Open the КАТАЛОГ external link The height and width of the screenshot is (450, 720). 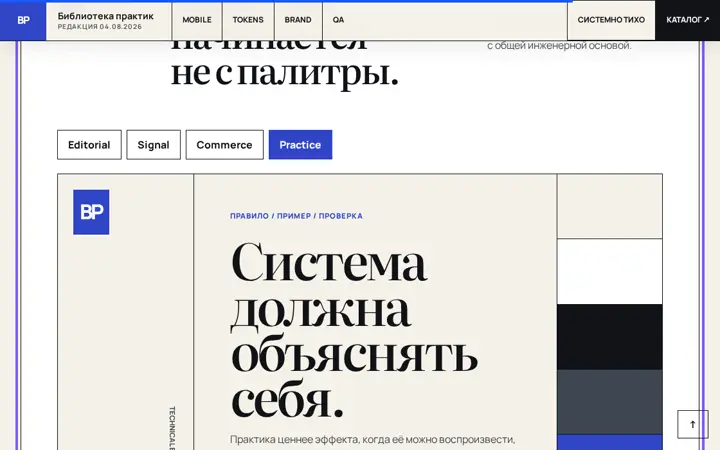click(x=687, y=20)
